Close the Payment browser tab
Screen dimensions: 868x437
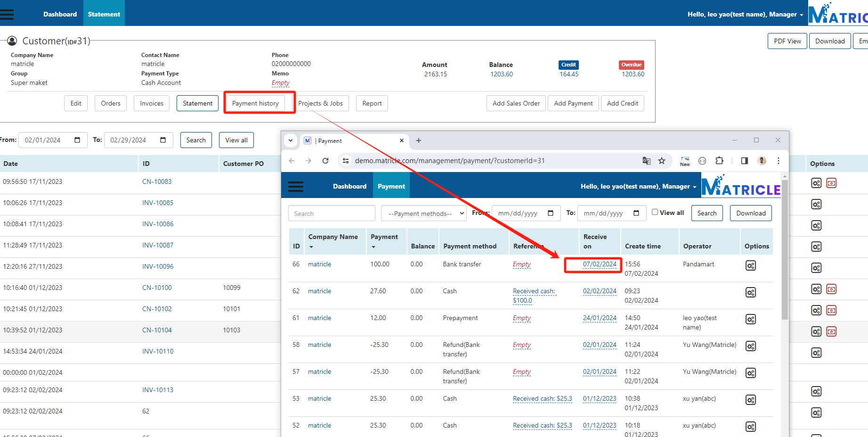(402, 140)
